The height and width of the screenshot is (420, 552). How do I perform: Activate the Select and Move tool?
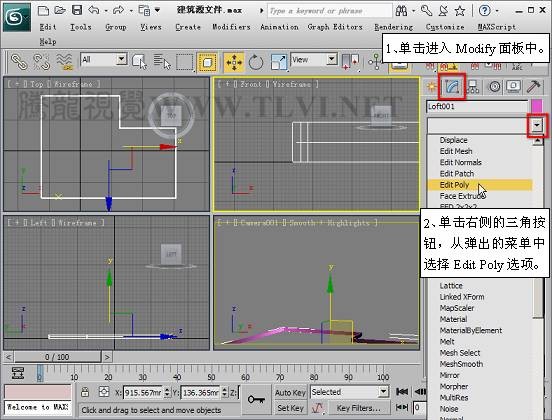(x=234, y=63)
